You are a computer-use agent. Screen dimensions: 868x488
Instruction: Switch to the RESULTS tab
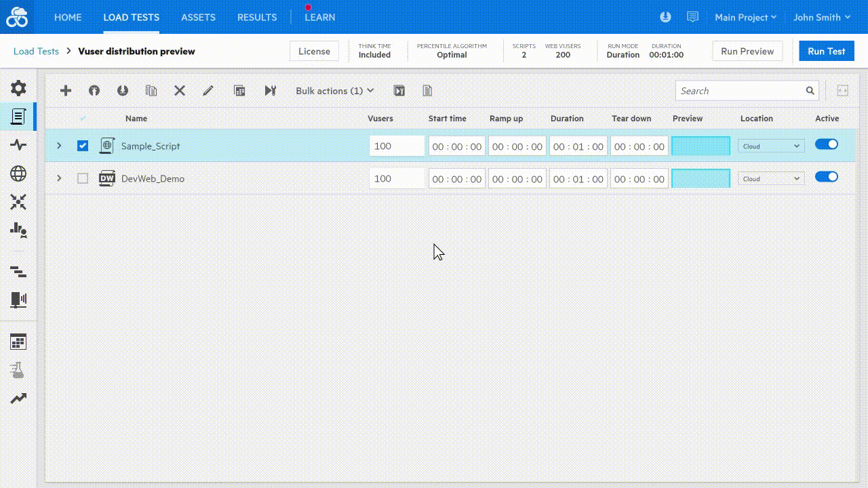coord(257,17)
